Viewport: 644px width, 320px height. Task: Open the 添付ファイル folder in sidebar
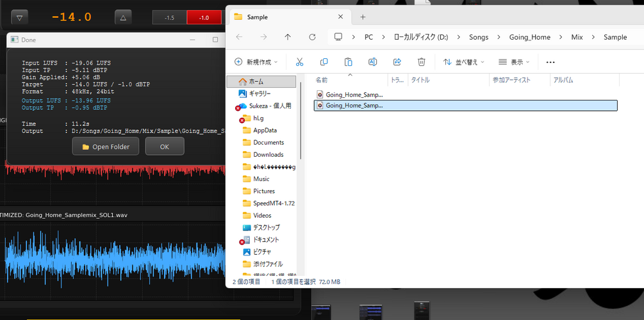pos(261,264)
